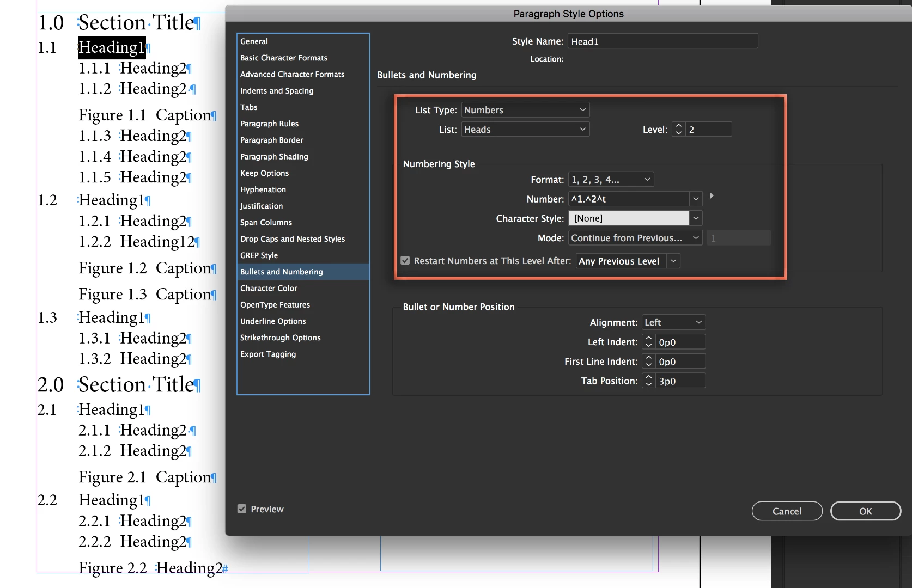Open the List dropdown showing Heads
Image resolution: width=912 pixels, height=588 pixels.
coord(525,130)
